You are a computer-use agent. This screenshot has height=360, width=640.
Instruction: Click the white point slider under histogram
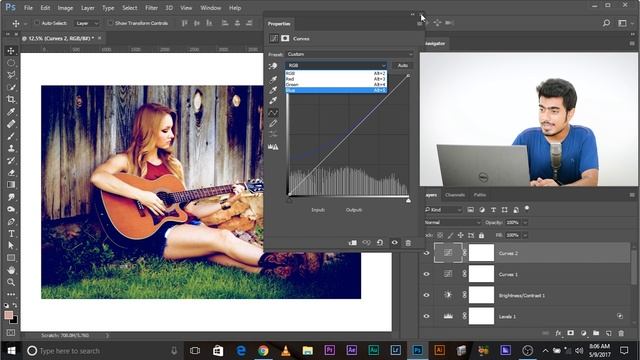[x=408, y=200]
